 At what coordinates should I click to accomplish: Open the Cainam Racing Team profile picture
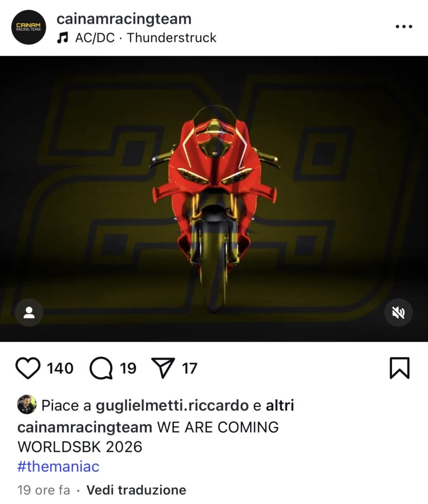pos(29,27)
